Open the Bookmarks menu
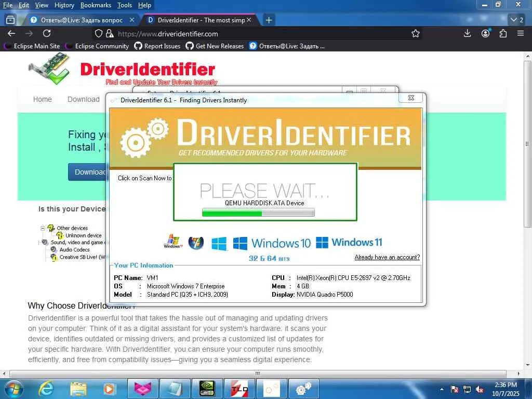This screenshot has height=399, width=532. coord(96,5)
